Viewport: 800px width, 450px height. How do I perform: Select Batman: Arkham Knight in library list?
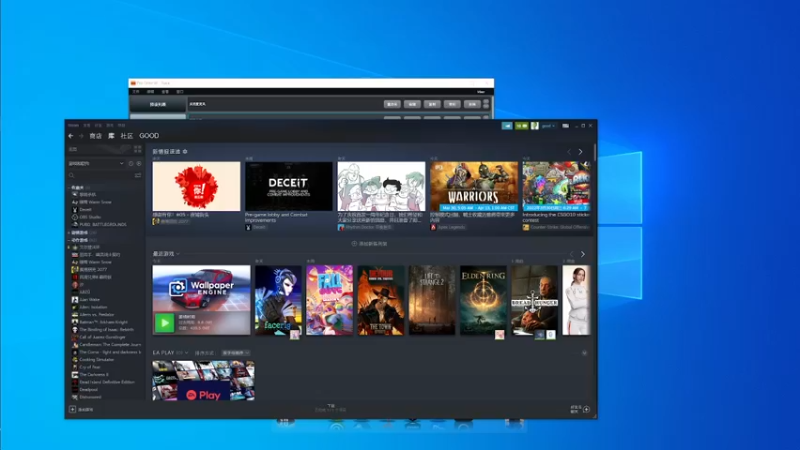point(104,322)
